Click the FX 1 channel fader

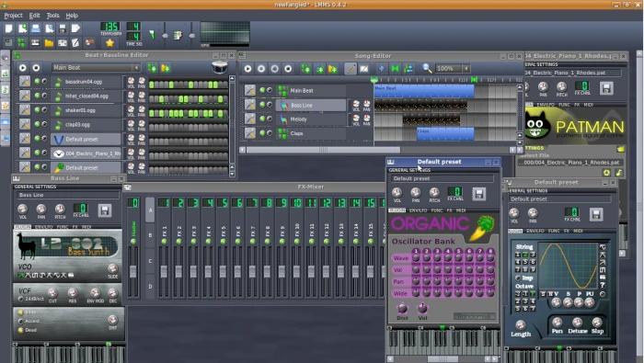pyautogui.click(x=164, y=271)
